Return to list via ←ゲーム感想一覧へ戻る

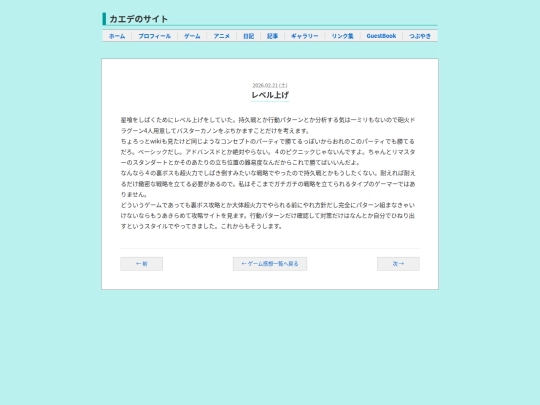point(270,264)
